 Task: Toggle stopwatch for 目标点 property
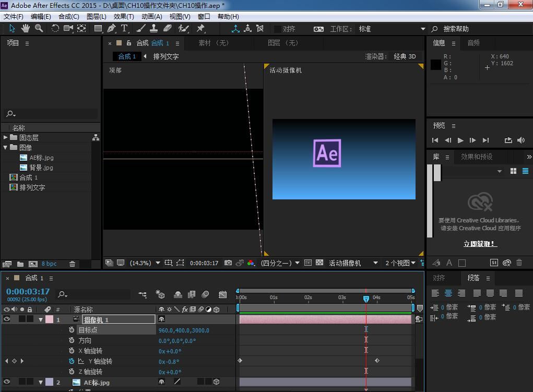[72, 330]
